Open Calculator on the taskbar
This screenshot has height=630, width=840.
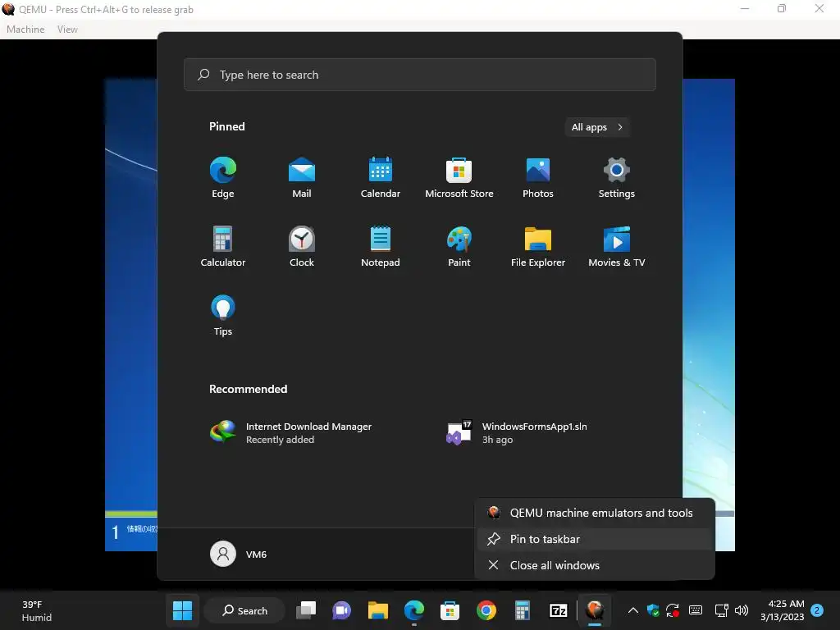pos(523,610)
